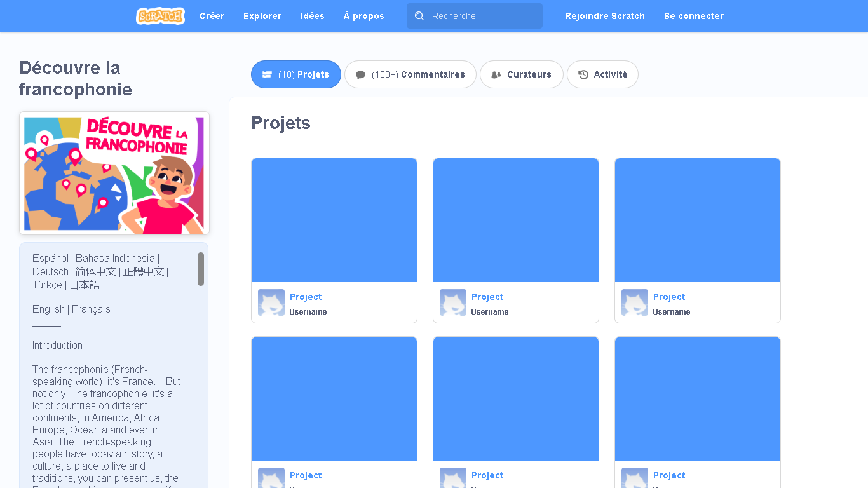
Task: Select the projects icon on the Projets tab
Action: click(x=268, y=74)
